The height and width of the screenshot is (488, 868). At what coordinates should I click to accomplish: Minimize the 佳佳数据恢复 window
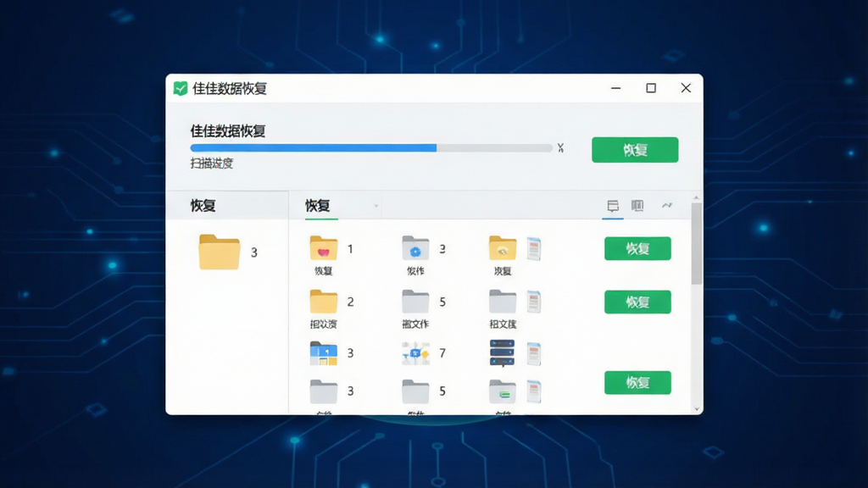pos(616,88)
